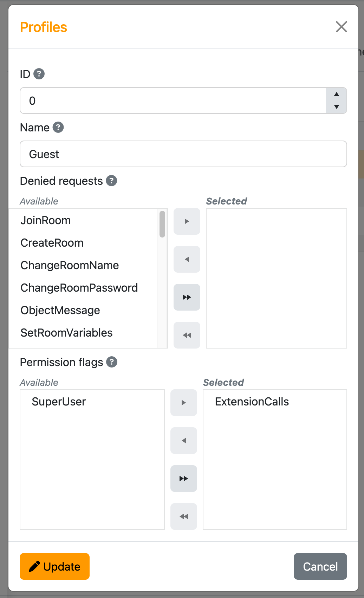Click the help icon beside Name label
Image resolution: width=364 pixels, height=598 pixels.
coord(58,127)
